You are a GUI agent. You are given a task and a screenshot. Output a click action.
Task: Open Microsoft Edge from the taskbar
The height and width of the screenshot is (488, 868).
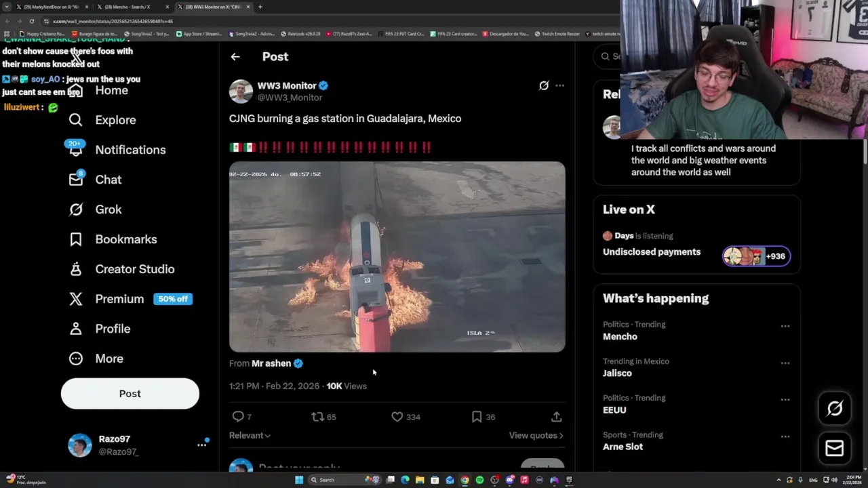pyautogui.click(x=405, y=480)
